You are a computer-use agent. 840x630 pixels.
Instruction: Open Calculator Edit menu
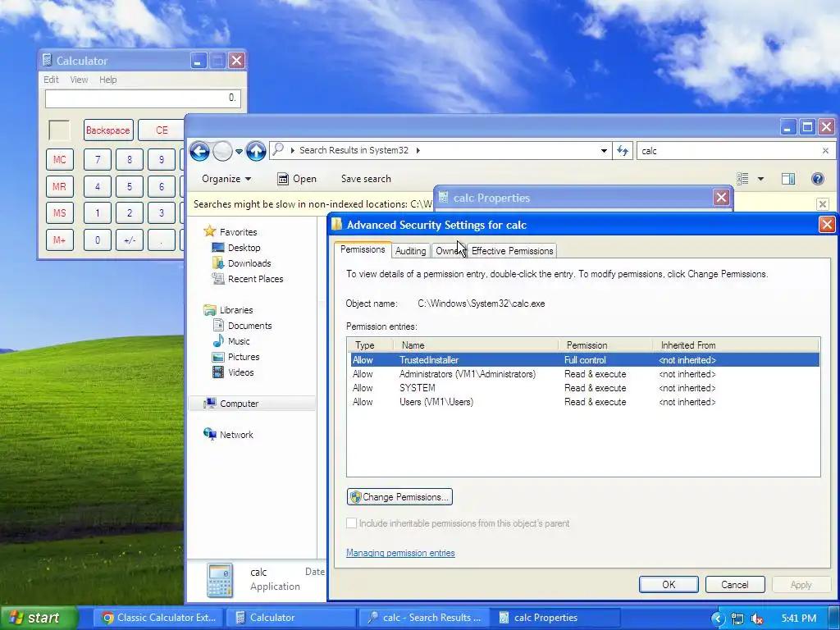click(x=51, y=80)
